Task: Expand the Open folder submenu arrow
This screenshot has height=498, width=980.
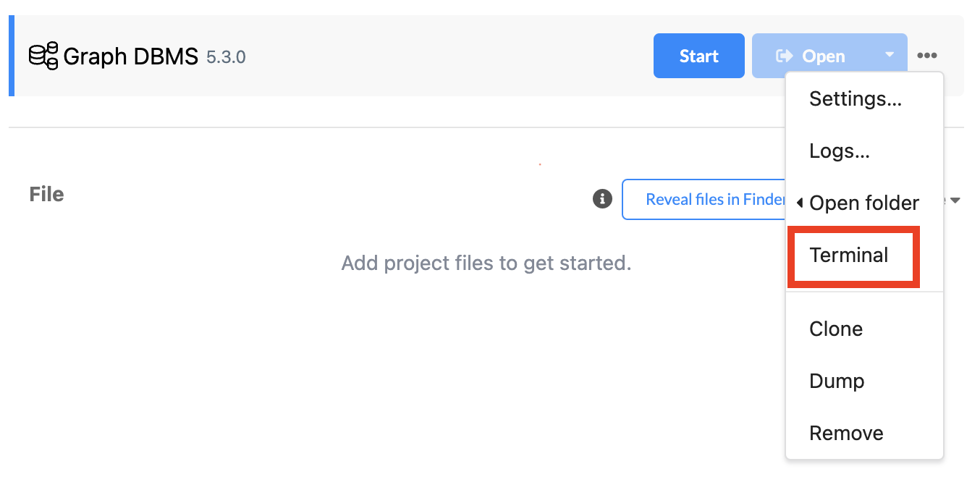Action: pos(800,203)
